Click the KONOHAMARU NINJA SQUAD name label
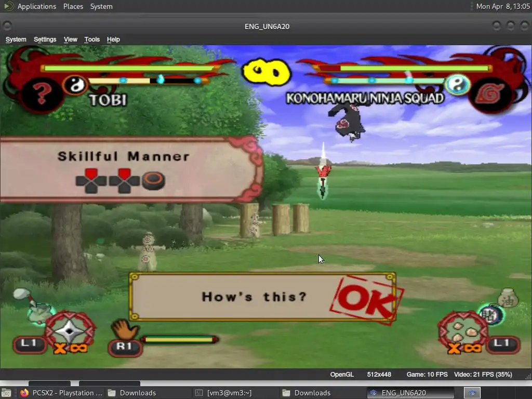Screen dimensions: 532x399 [x=365, y=98]
